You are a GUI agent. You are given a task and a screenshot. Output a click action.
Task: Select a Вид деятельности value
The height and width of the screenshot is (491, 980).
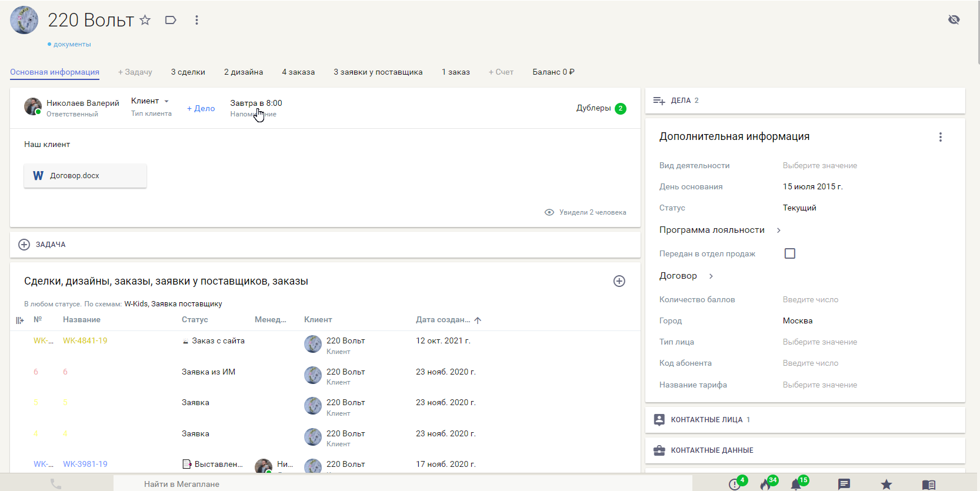click(820, 166)
